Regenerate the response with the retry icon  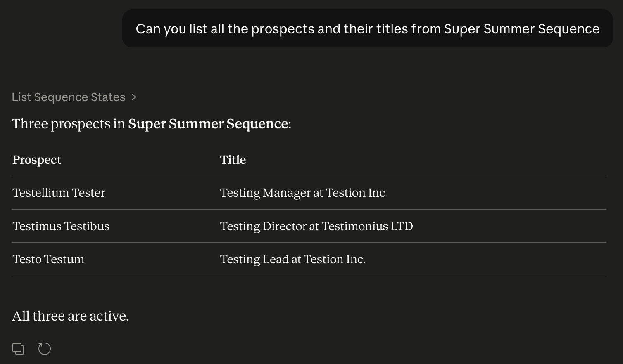[x=45, y=349]
